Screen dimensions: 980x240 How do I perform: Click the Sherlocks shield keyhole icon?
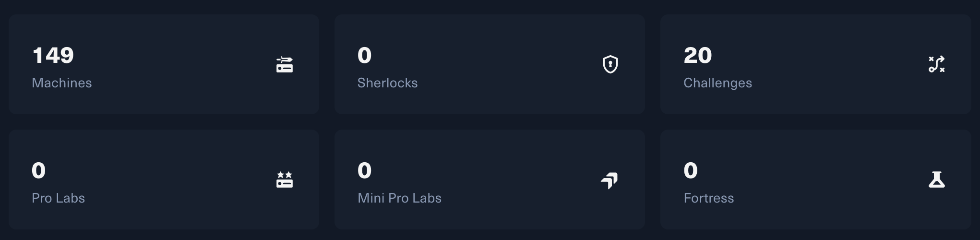610,64
